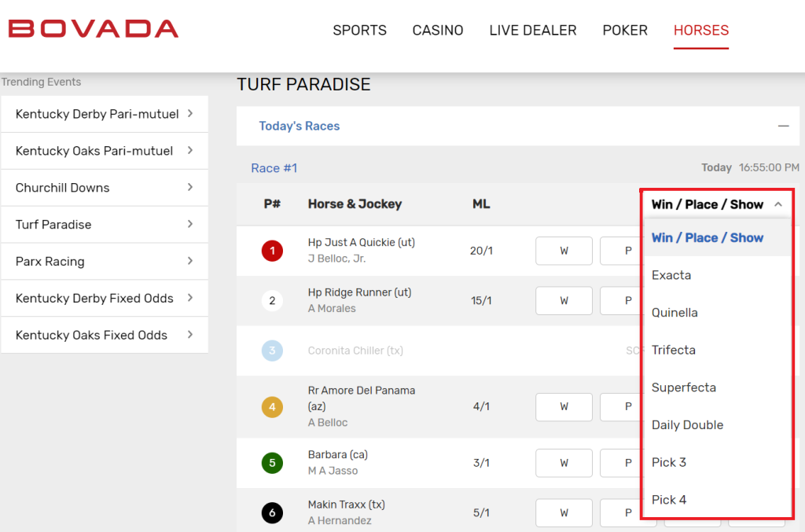This screenshot has height=532, width=805.
Task: Click the 20/1 morning line odds
Action: coord(481,251)
